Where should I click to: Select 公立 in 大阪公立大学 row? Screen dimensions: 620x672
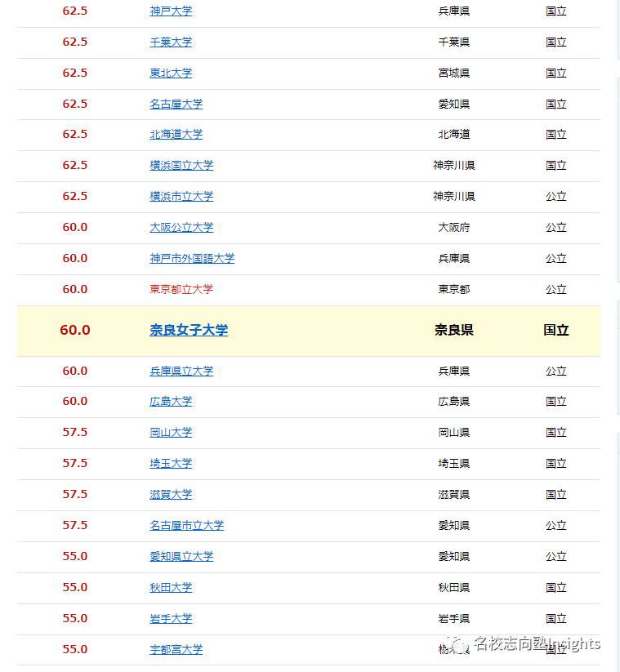pos(556,228)
